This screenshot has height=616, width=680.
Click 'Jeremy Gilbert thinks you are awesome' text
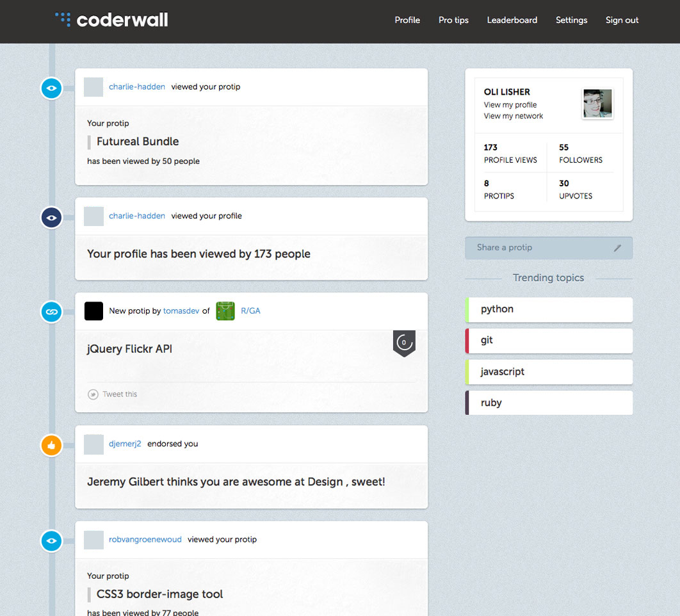tap(236, 482)
